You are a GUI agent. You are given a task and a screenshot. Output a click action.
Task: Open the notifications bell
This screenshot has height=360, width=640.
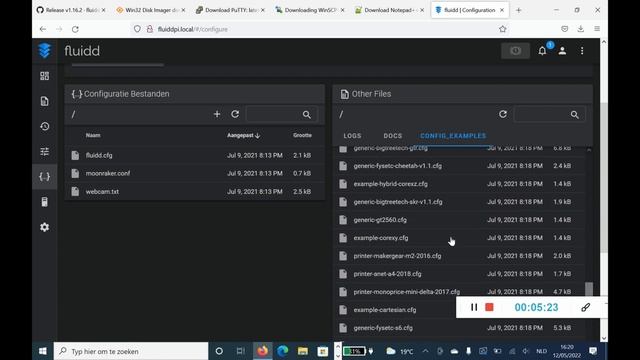tap(542, 51)
